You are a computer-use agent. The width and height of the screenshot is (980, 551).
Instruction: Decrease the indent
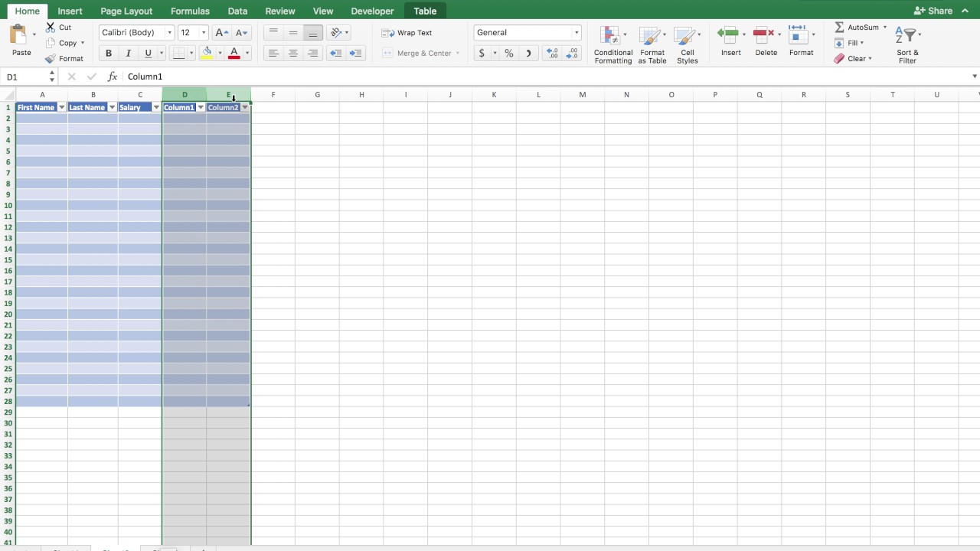335,54
